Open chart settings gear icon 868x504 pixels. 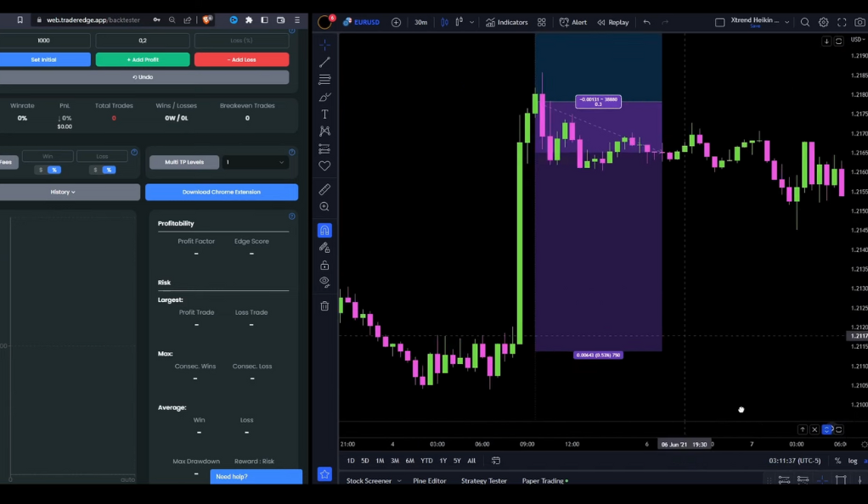[x=824, y=22]
